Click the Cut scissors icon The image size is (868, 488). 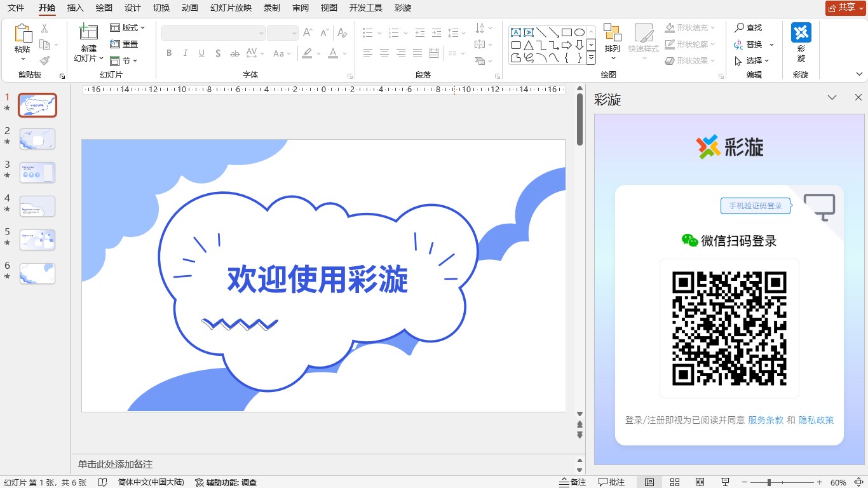coord(44,28)
